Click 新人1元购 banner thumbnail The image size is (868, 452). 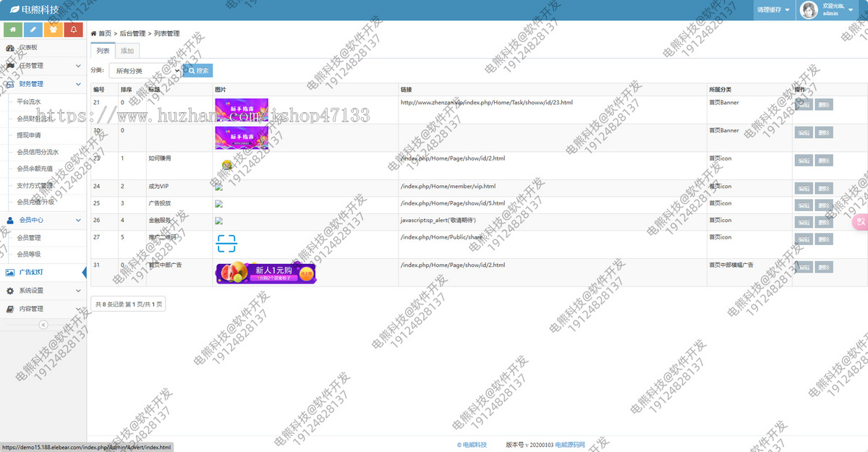pos(266,272)
